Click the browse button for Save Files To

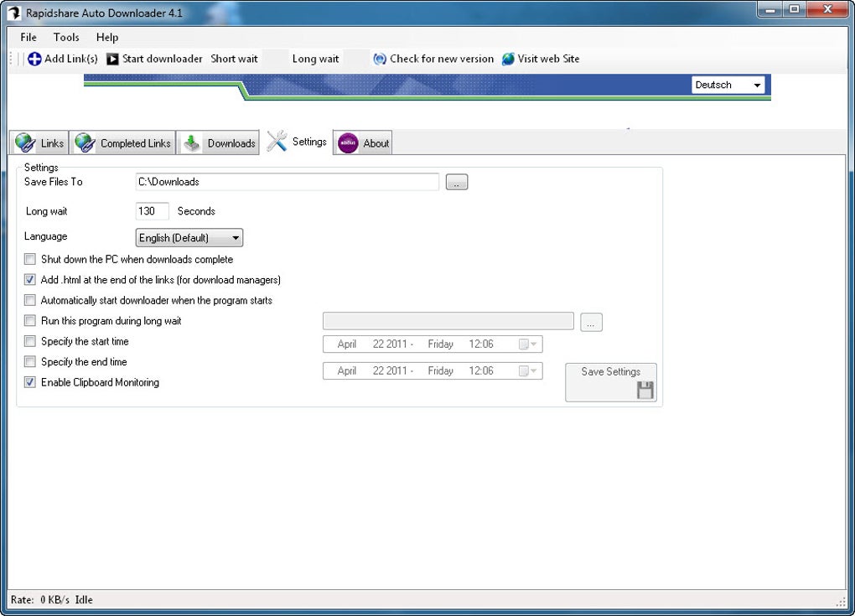(x=456, y=182)
